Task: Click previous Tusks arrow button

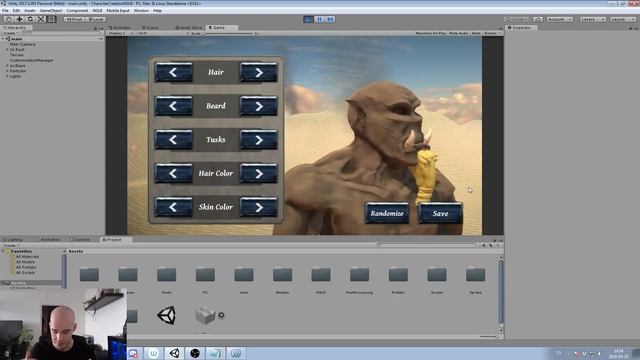Action: coord(173,140)
